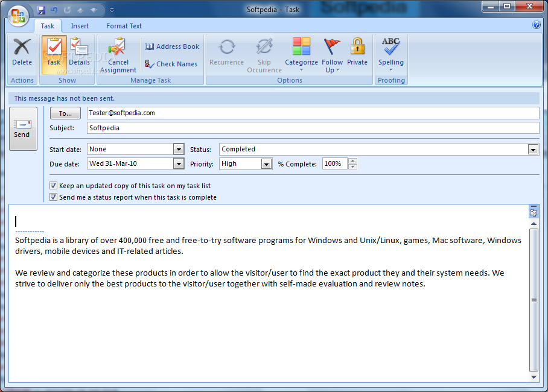The image size is (548, 392).
Task: Expand the Spelling dropdown arrow
Action: click(x=390, y=70)
